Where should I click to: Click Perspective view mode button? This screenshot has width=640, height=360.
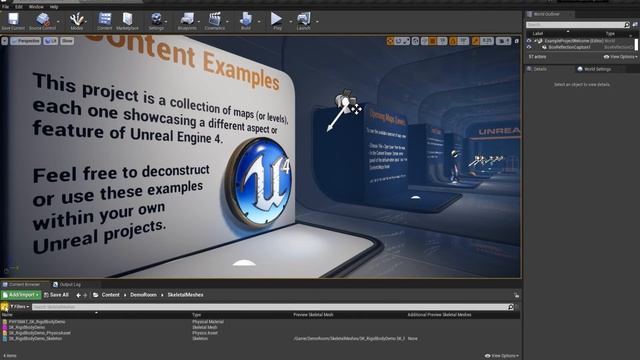26,41
